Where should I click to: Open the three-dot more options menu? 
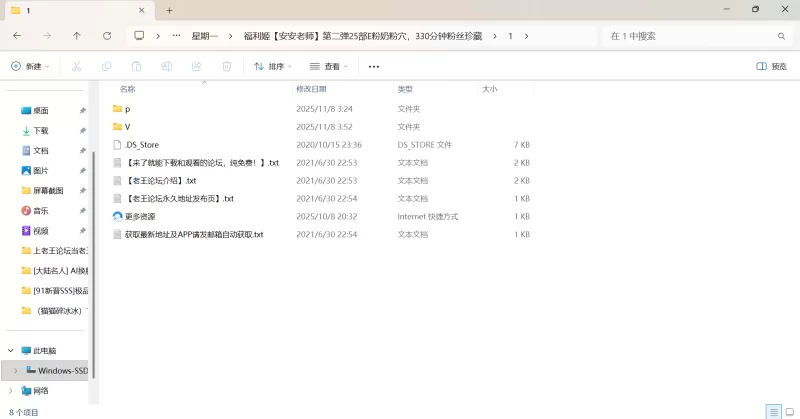(374, 66)
